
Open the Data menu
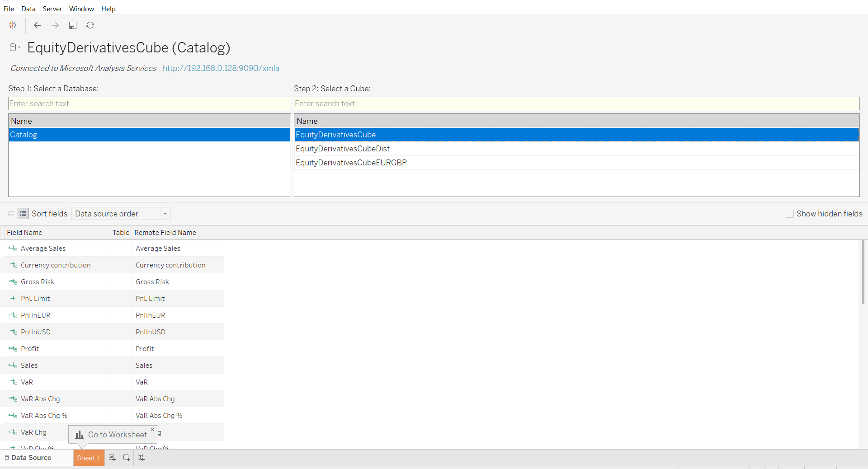28,9
